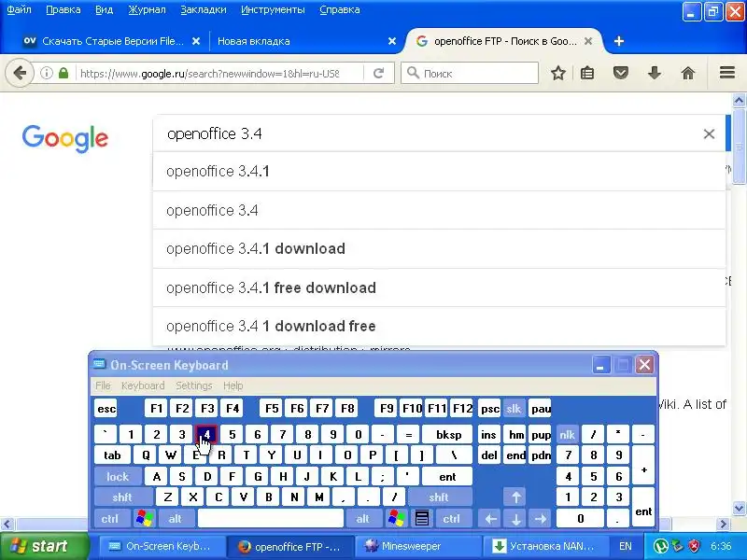This screenshot has height=560, width=747.
Task: Click the vertical scrollbar down arrow
Action: click(739, 508)
